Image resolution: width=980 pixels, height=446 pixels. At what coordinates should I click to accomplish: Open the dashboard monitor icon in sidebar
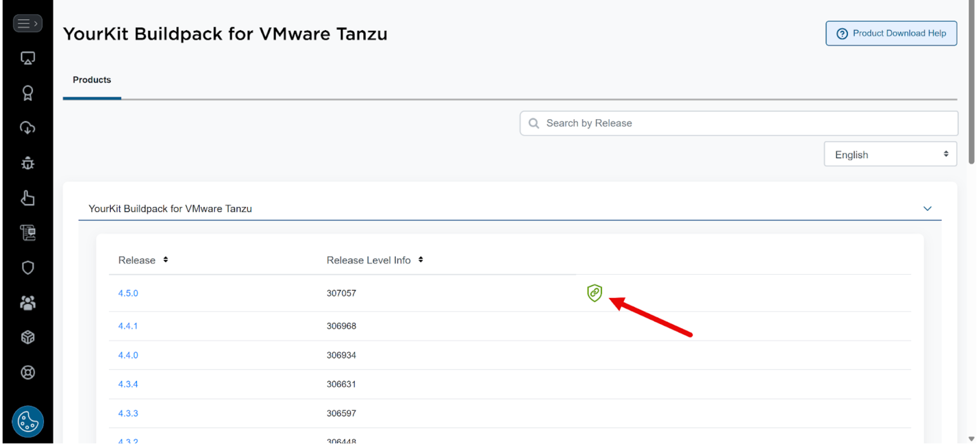[x=28, y=58]
